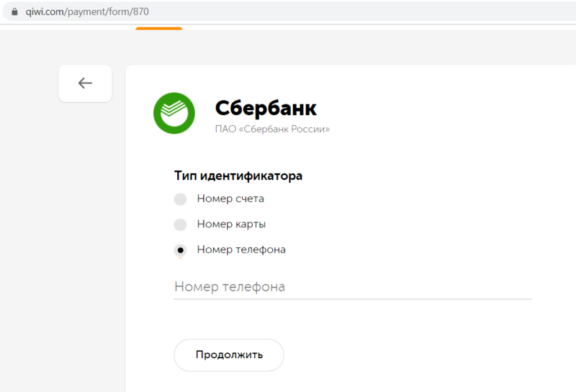Click the green Sberbank logo

coord(174,113)
